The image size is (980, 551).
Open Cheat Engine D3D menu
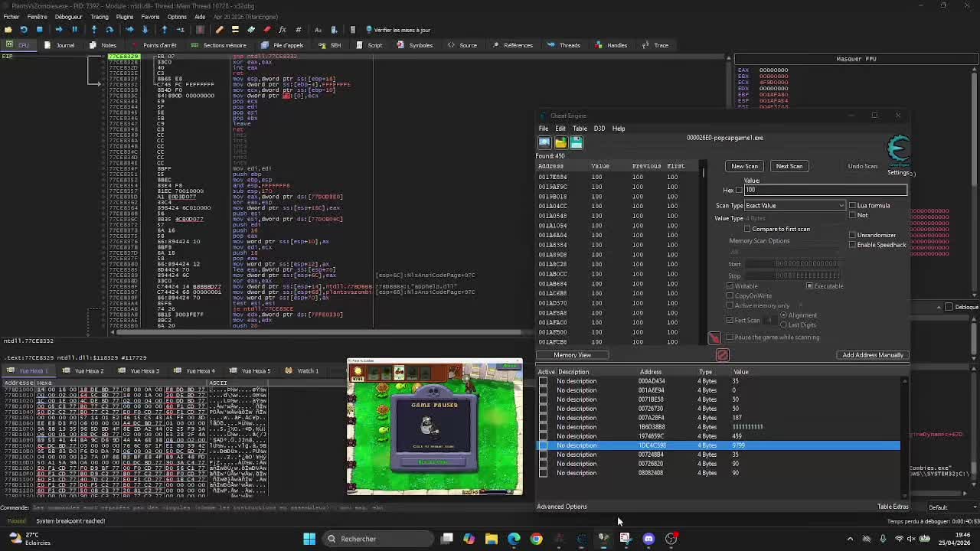[599, 129]
